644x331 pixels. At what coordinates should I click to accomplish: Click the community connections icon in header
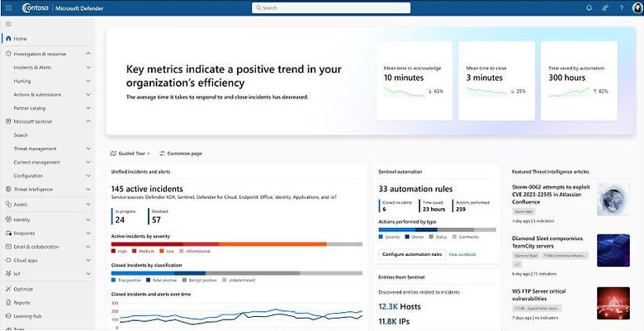pyautogui.click(x=604, y=7)
